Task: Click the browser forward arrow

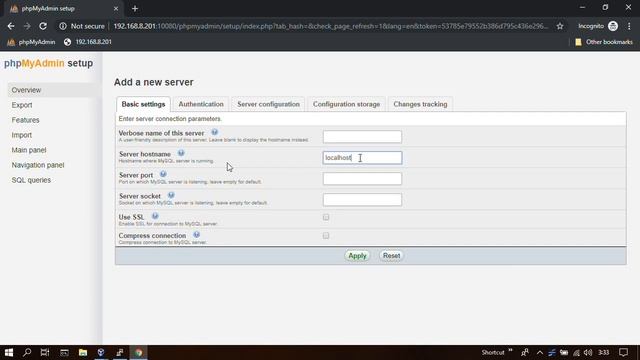Action: click(x=27, y=26)
